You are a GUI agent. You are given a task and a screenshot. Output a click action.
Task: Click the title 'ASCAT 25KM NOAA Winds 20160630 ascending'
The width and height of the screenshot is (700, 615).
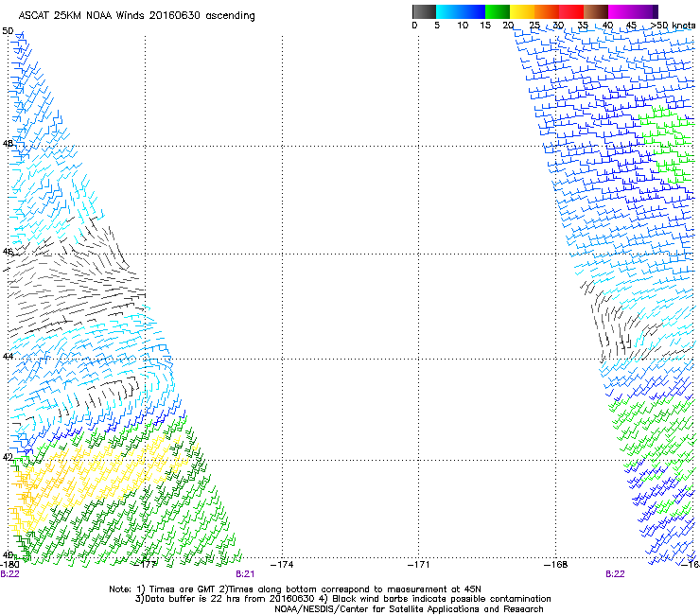136,16
